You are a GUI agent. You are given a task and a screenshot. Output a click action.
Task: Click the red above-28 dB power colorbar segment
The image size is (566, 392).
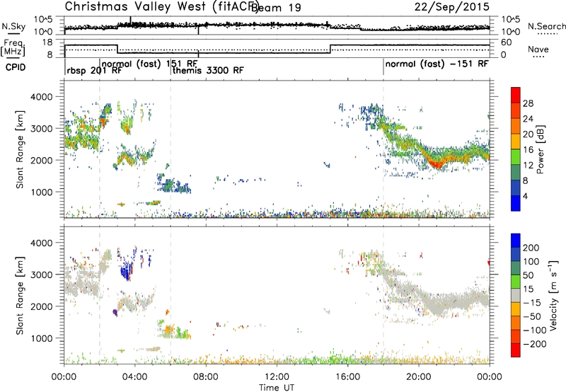[x=516, y=95]
